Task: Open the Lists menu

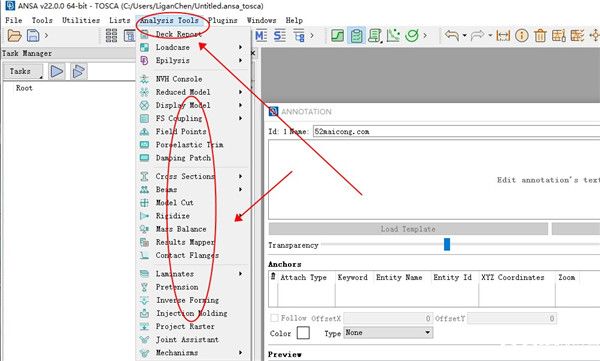Action: [x=119, y=20]
